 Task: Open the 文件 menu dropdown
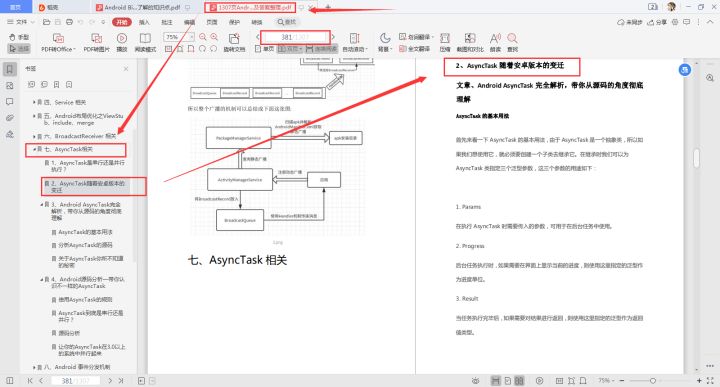point(21,22)
